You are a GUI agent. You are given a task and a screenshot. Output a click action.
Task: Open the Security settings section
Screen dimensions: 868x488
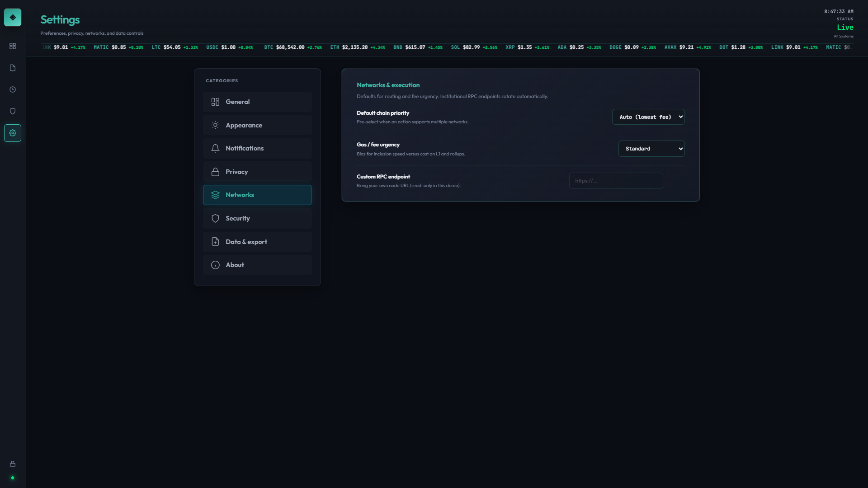pyautogui.click(x=257, y=218)
